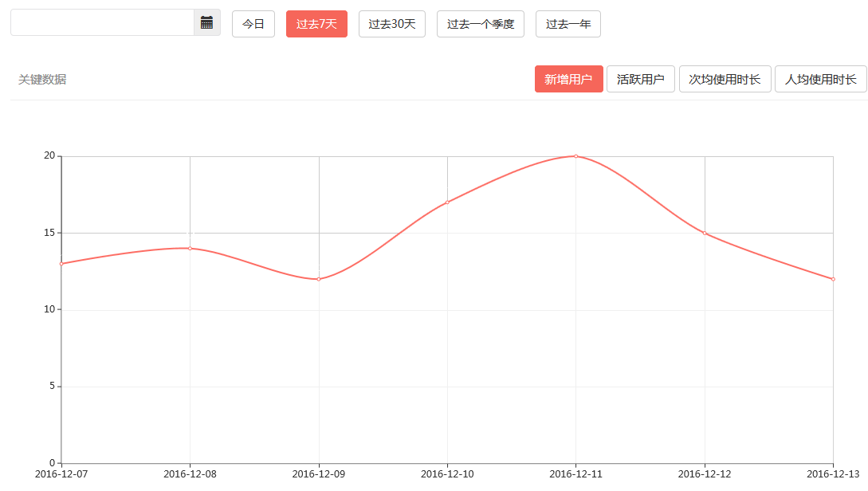Click the 2016-12-10 data point
Screen dimensions: 868x491
coord(447,202)
